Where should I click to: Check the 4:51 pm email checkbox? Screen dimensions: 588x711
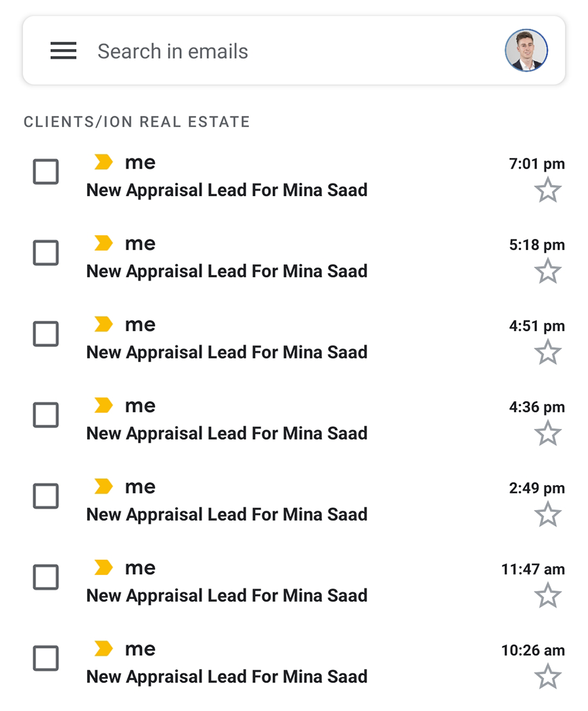[45, 335]
